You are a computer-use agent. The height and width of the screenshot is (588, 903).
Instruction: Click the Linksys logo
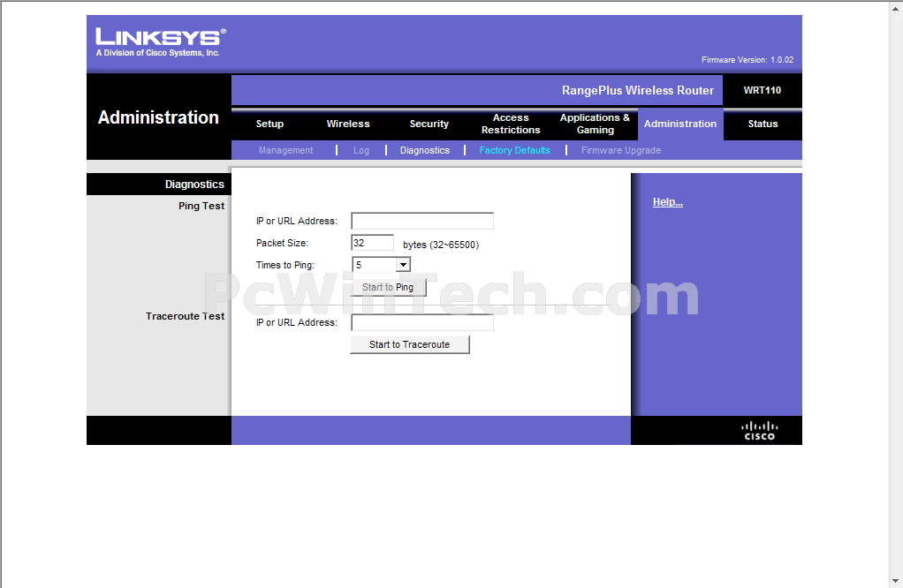coord(161,42)
